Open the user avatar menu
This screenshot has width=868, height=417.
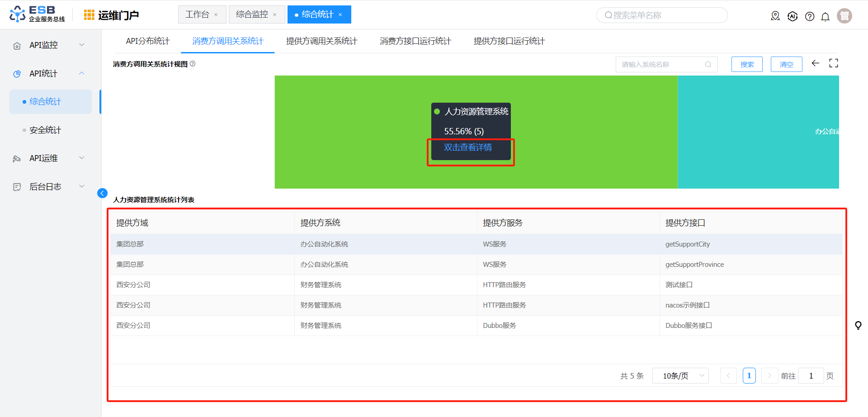(844, 16)
